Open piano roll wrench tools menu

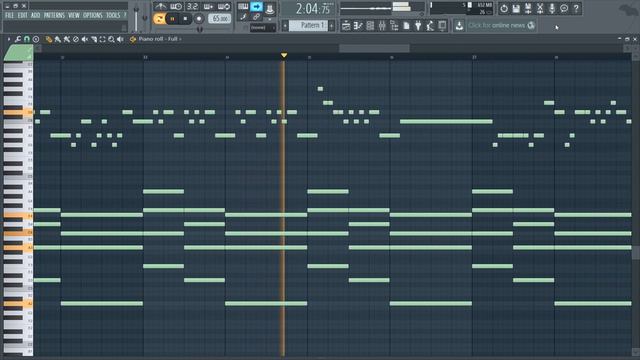tap(18, 39)
